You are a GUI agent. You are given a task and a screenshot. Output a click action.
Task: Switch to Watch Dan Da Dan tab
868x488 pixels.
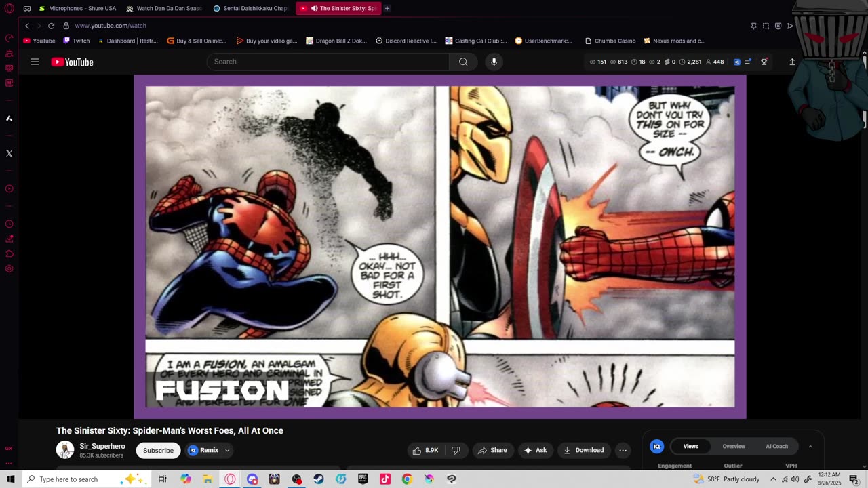[x=164, y=8]
